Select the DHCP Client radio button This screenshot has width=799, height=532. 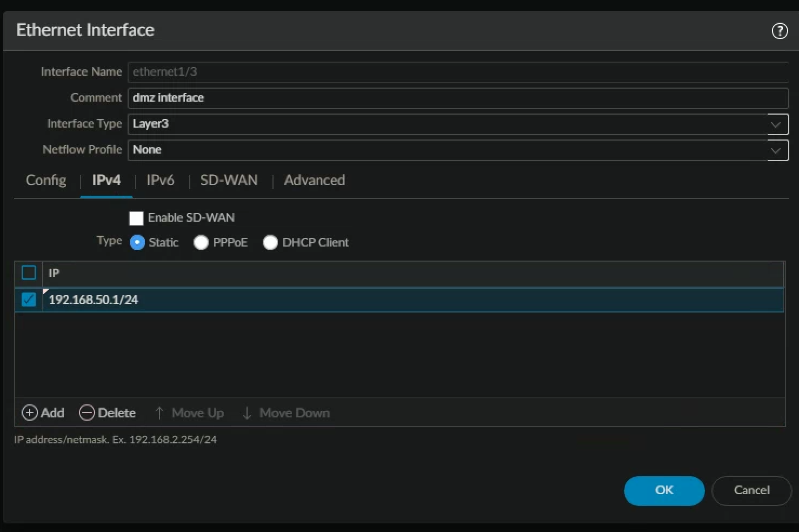click(x=270, y=242)
